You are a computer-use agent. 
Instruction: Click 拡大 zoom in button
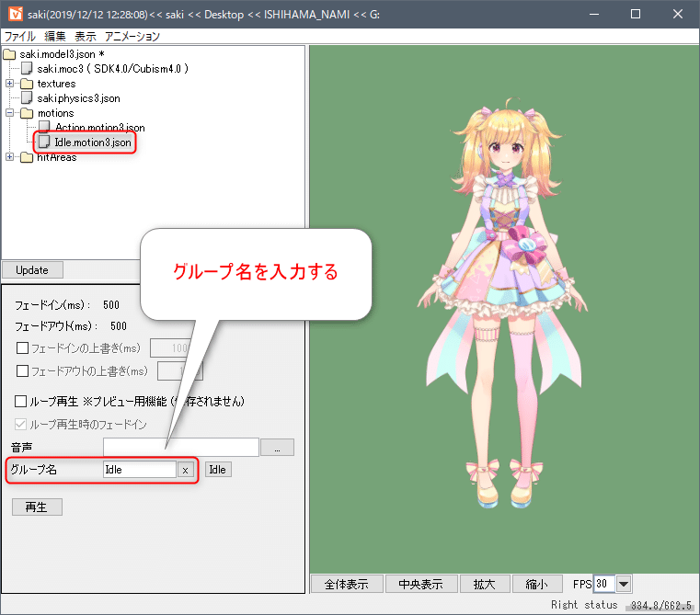pos(484,584)
